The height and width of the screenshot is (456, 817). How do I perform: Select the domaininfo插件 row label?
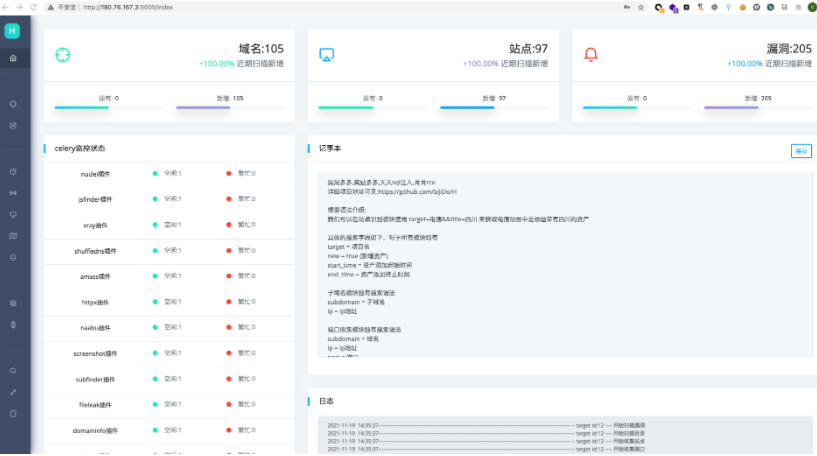click(x=95, y=430)
